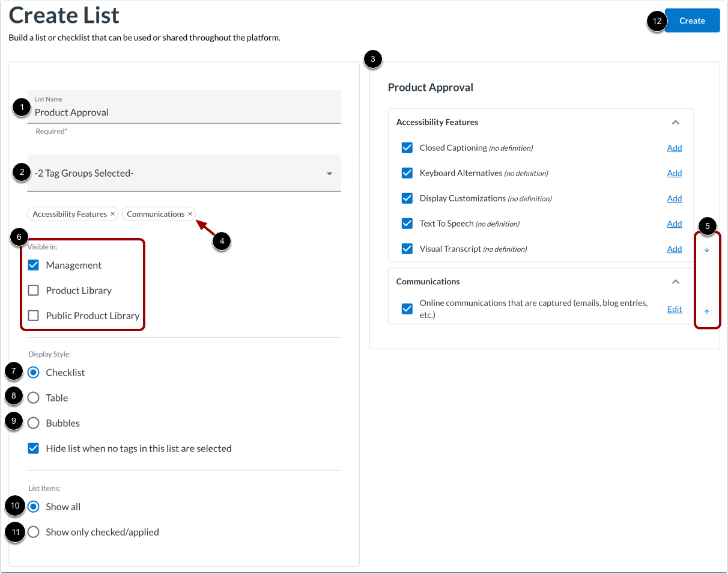The height and width of the screenshot is (574, 728).
Task: Select Show only checked/applied list items
Action: [x=33, y=531]
